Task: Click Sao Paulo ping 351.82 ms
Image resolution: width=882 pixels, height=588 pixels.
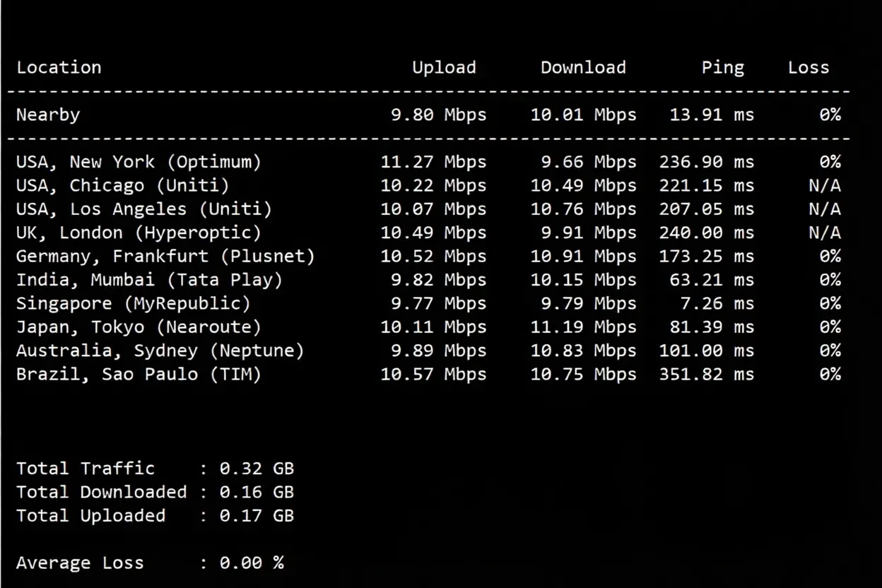Action: pos(707,375)
